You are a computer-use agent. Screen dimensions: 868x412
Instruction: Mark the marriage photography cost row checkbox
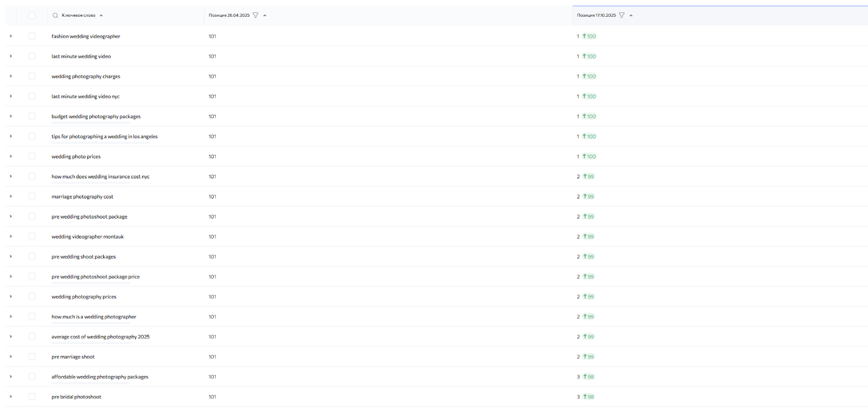point(32,197)
